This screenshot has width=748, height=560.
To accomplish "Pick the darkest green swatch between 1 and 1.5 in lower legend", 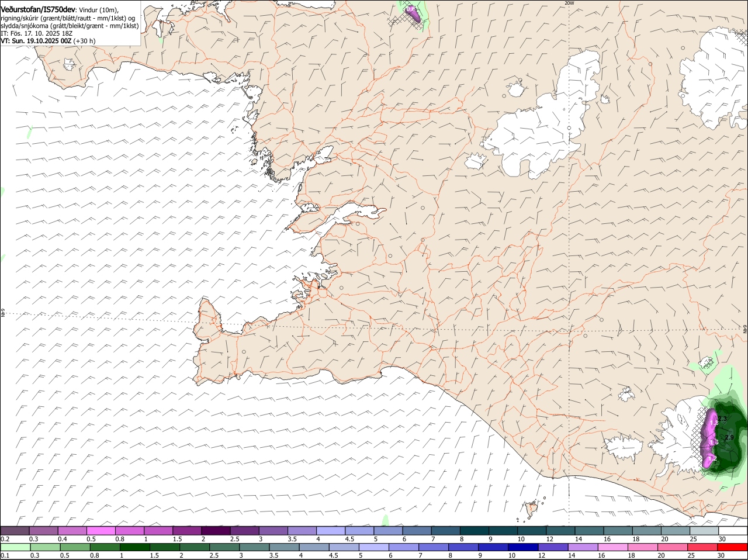I will click(x=135, y=547).
